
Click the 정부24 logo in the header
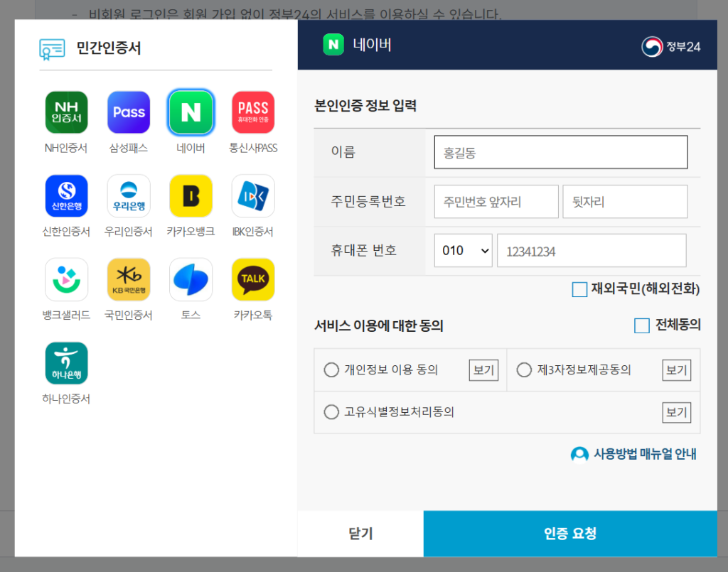pyautogui.click(x=671, y=46)
